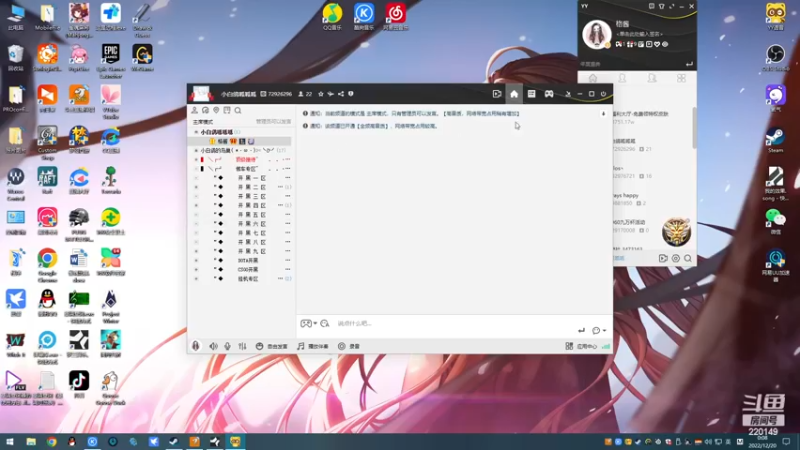Click the signature field under the YY profile name
800x450 pixels.
(639, 34)
